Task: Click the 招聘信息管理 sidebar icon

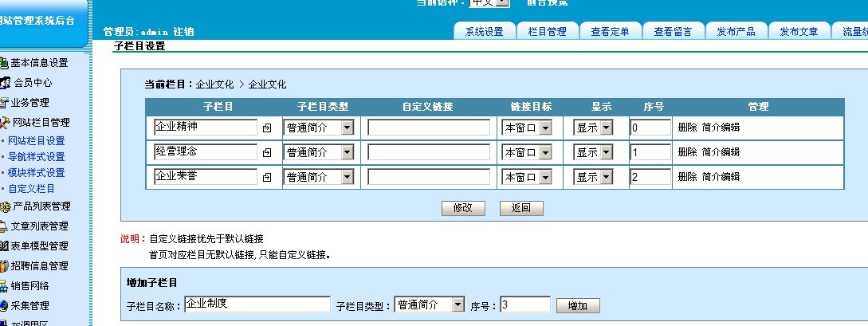Action: click(x=5, y=266)
